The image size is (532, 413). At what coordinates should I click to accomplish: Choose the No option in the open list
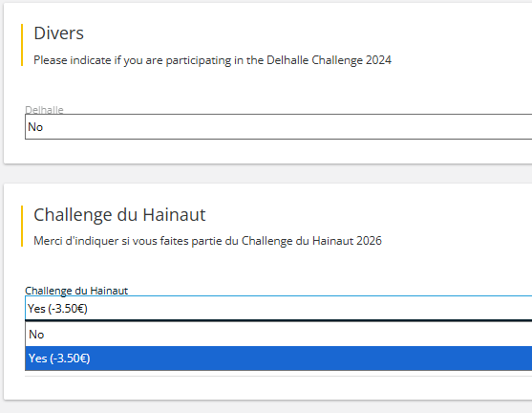278,335
